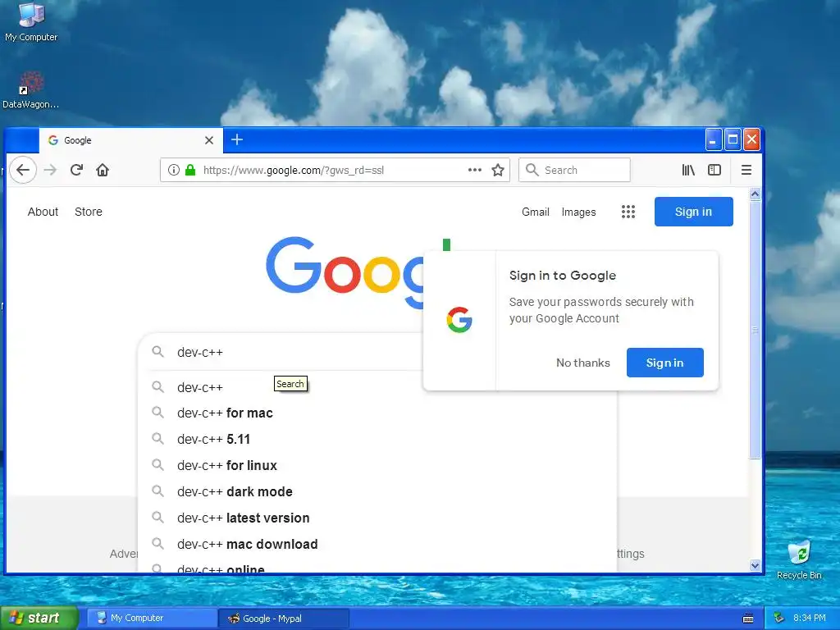Click the Google favicon on the tab
Screen dimensions: 840x630
53,140
